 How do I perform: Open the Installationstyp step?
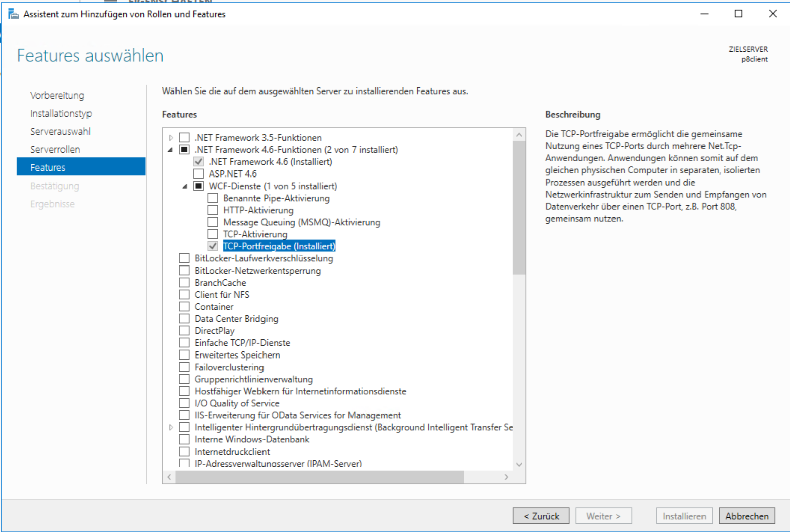coord(60,113)
